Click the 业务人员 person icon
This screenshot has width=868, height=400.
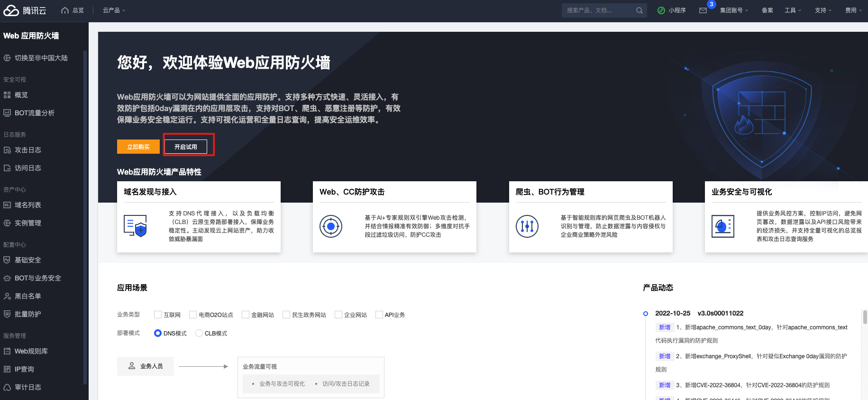[x=132, y=366]
